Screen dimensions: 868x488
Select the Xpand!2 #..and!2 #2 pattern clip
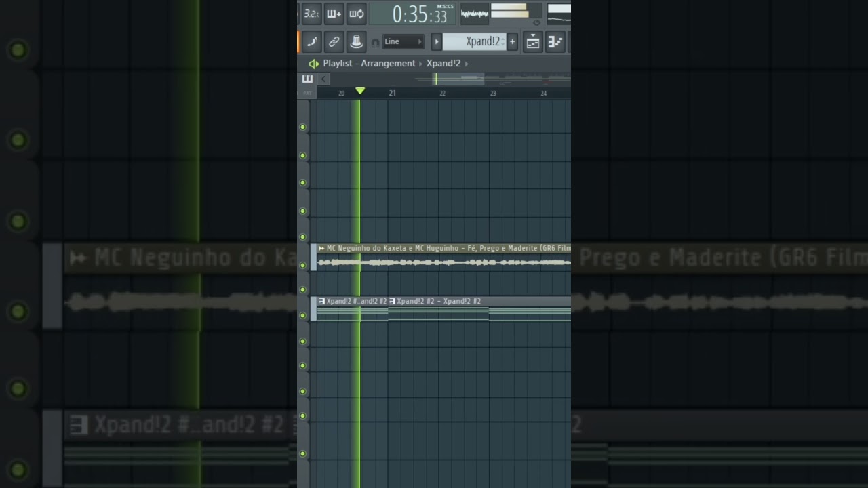(x=352, y=309)
